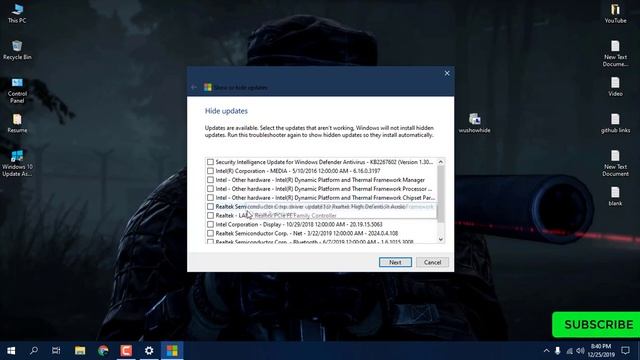Select the YouTube folder on desktop

tap(615, 13)
